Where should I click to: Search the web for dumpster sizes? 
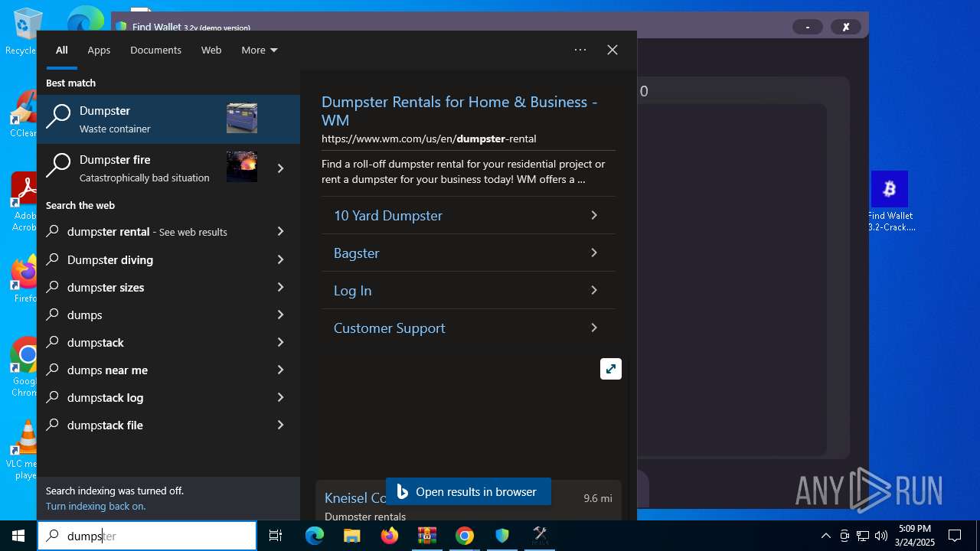[x=150, y=287]
